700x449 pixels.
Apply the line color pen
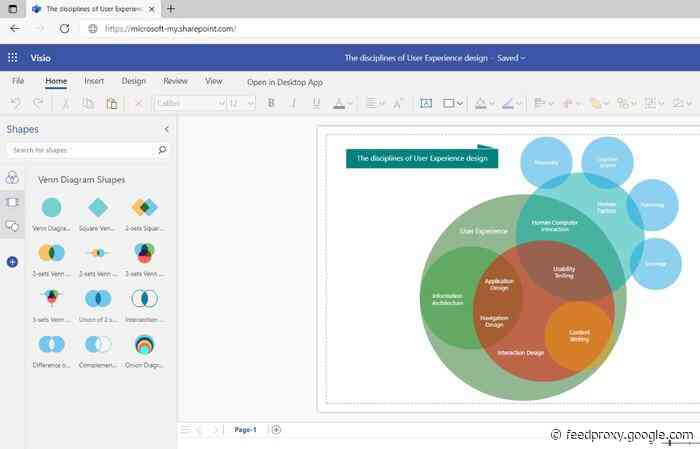508,104
